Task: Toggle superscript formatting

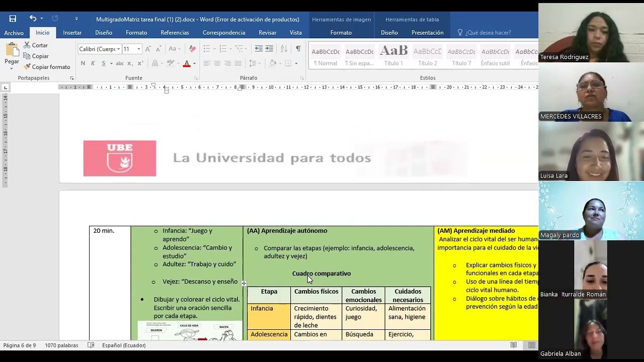Action: (139, 63)
